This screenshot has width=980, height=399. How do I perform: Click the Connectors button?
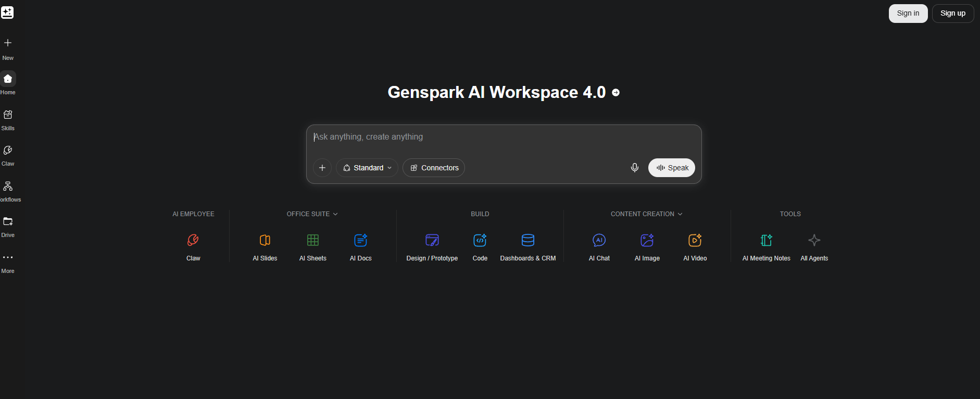(x=434, y=168)
